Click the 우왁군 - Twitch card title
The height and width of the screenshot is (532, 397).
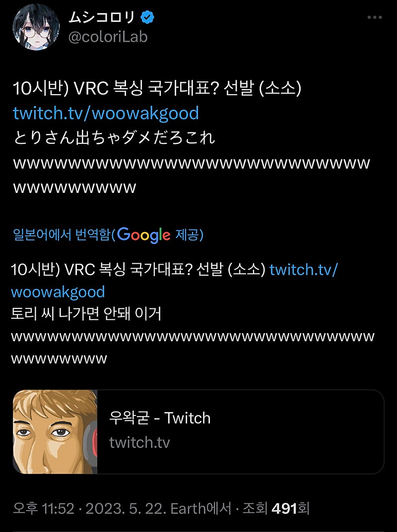pos(160,418)
